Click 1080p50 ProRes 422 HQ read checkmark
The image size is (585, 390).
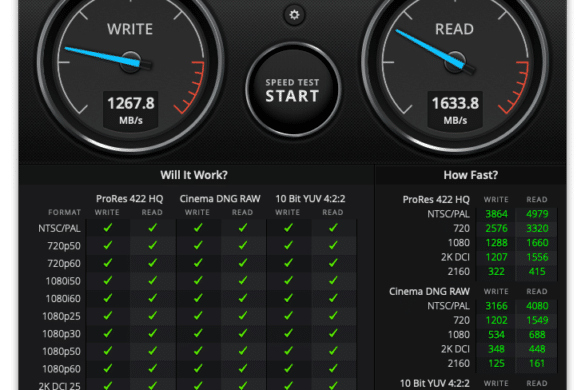[x=152, y=350]
